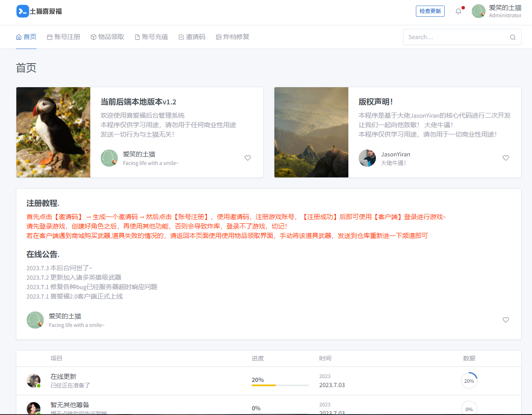The height and width of the screenshot is (415, 532).
Task: Toggle heart on the 注册教程 announcement card
Action: [506, 320]
